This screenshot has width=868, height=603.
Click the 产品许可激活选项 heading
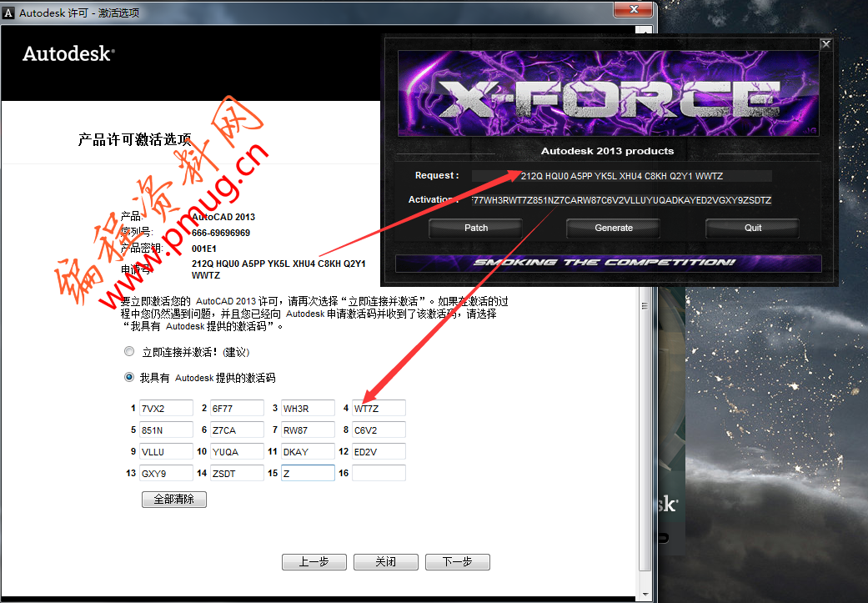point(134,139)
